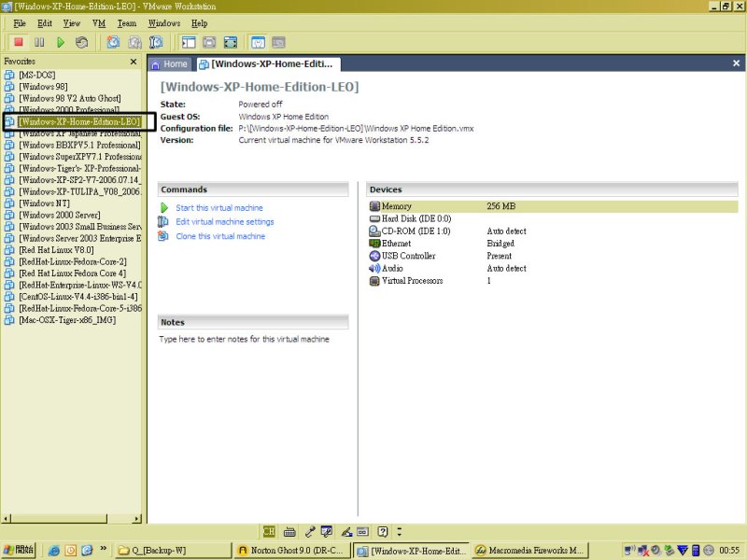
Task: Click the Edit settings command icon
Action: pos(163,222)
